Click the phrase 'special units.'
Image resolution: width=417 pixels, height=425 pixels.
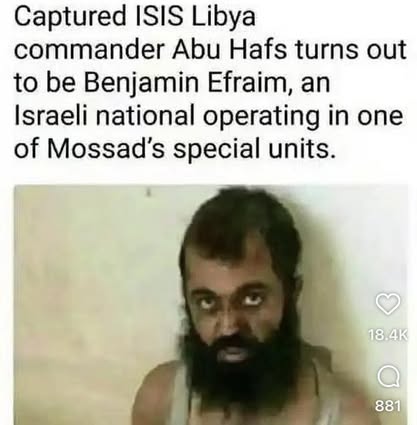(253, 149)
